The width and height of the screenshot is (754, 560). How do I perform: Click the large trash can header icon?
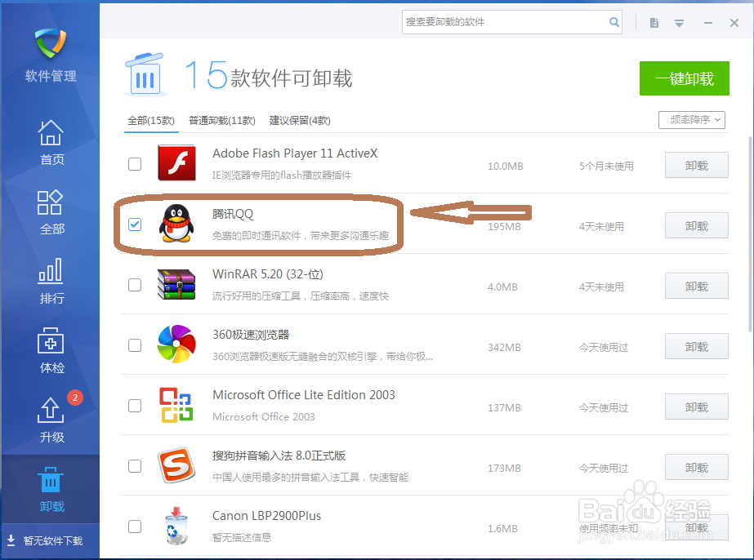145,74
